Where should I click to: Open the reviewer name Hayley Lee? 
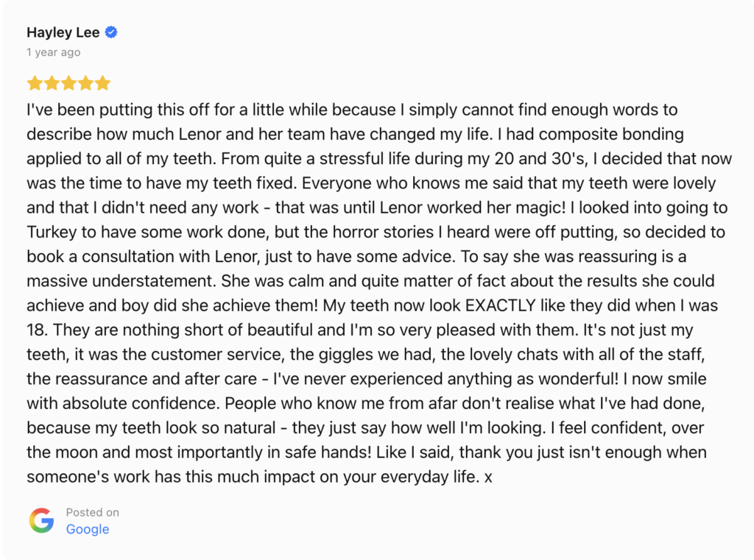63,32
